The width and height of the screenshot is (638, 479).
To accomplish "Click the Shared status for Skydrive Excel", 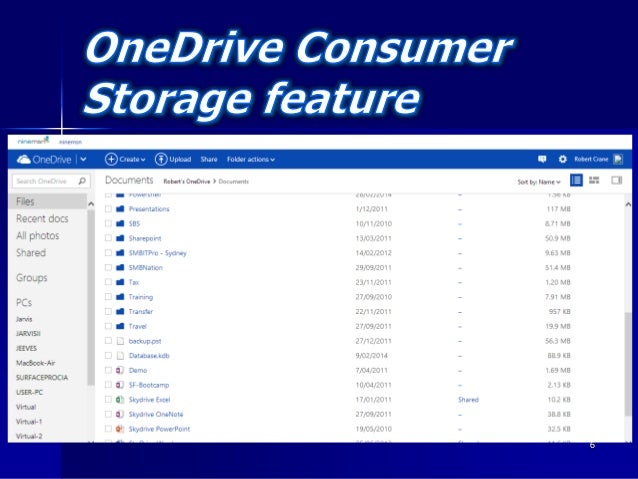I will 468,400.
